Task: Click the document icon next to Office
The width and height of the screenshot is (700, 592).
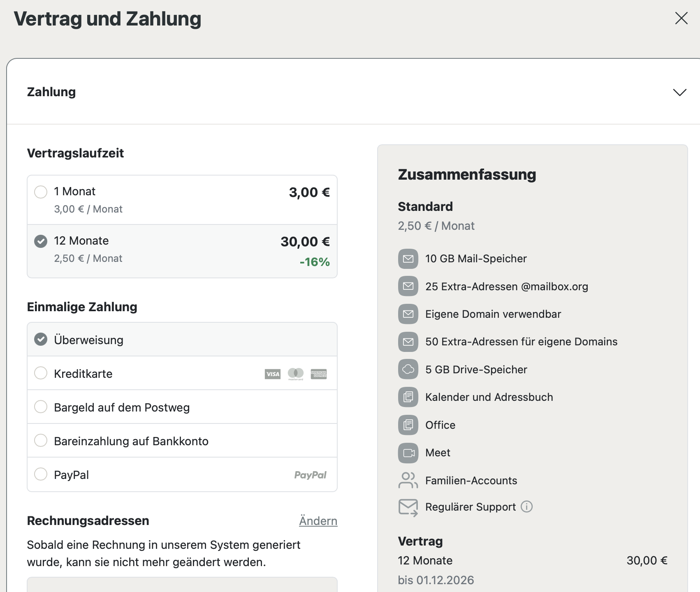Action: tap(408, 425)
